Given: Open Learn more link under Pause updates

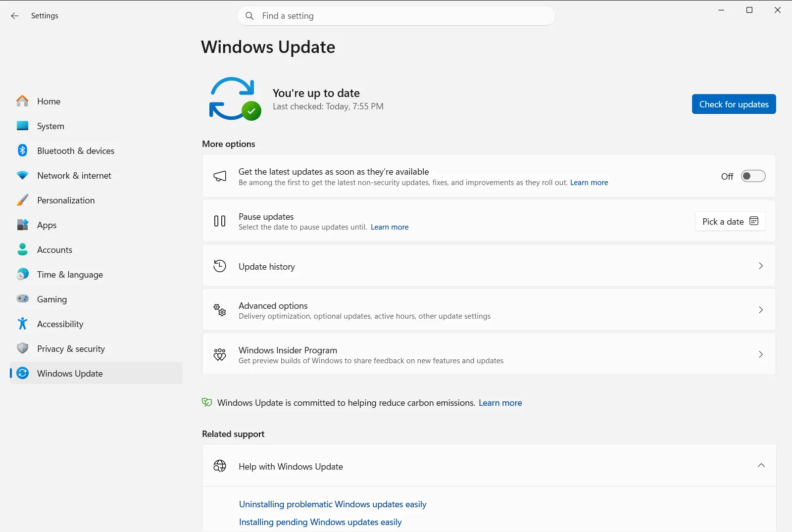Looking at the screenshot, I should [x=390, y=227].
